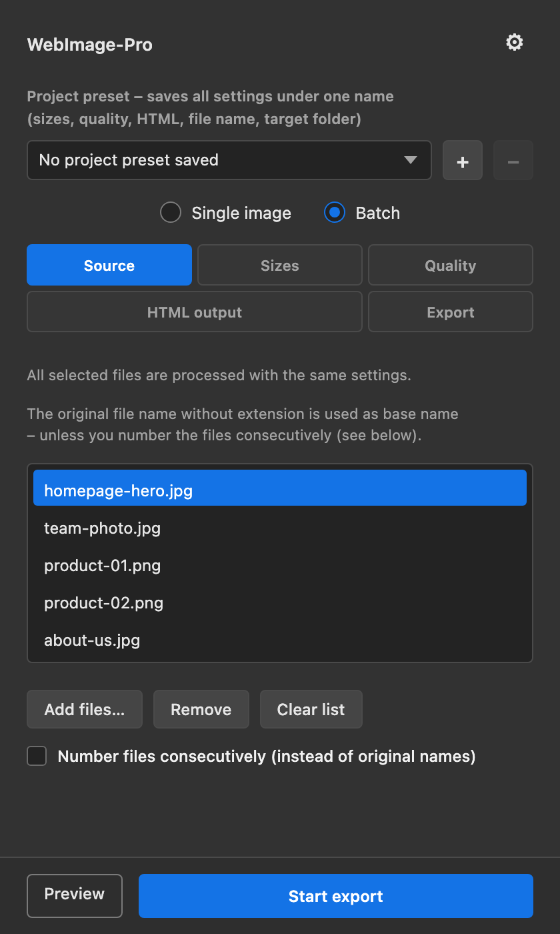Switch to the Sizes tab
560x934 pixels.
[280, 266]
